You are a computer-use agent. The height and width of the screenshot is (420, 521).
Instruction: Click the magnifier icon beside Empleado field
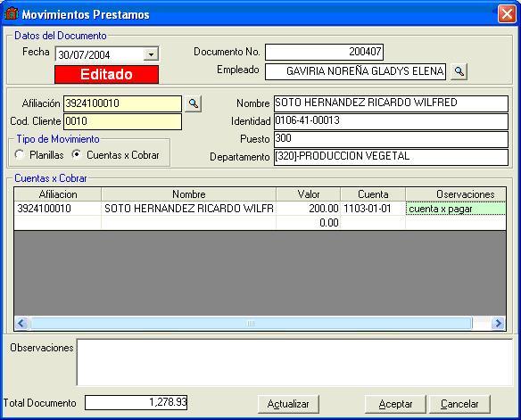459,71
